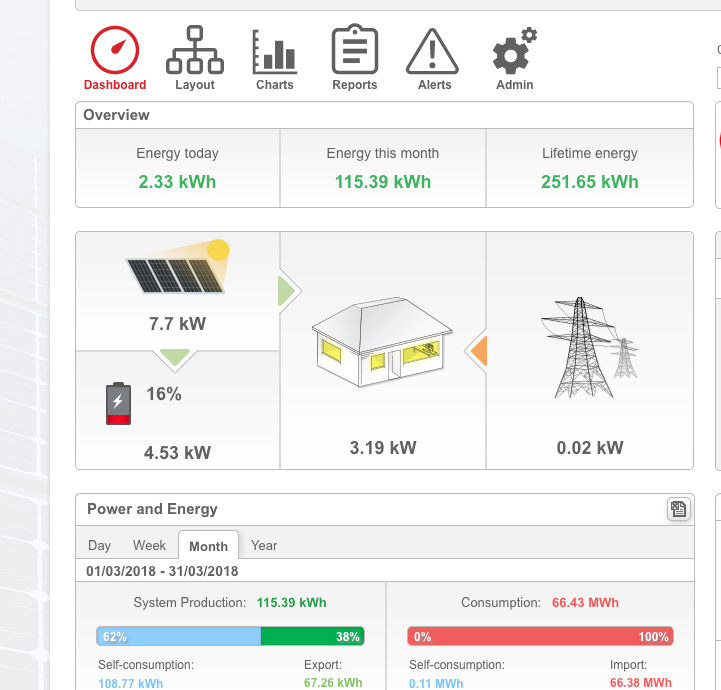Image resolution: width=721 pixels, height=690 pixels.
Task: Click the 16% battery level text
Action: pyautogui.click(x=164, y=394)
